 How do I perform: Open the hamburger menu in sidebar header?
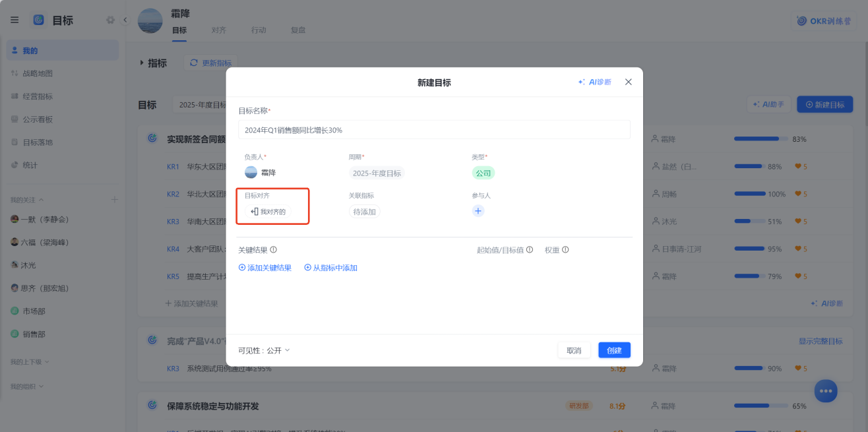point(15,20)
